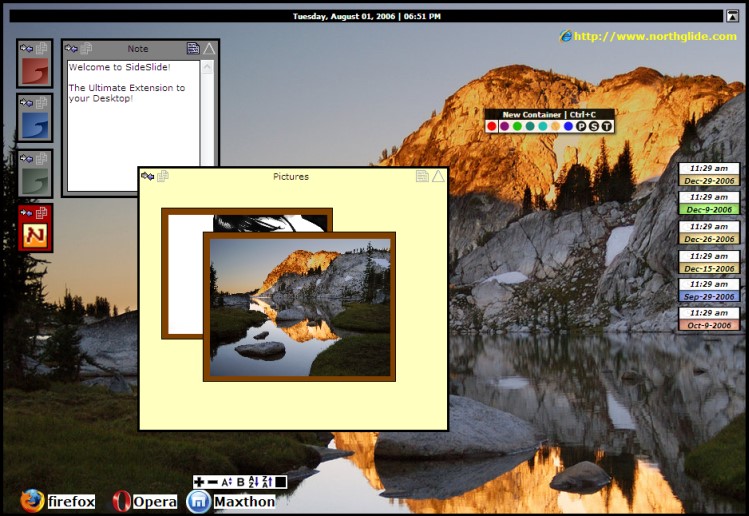Click the New Container Ctrl+C title bar
This screenshot has height=516, width=749.
(549, 115)
